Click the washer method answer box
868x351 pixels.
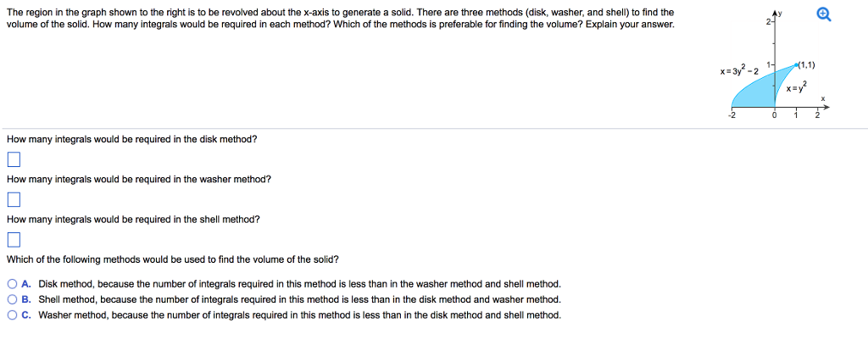click(13, 199)
